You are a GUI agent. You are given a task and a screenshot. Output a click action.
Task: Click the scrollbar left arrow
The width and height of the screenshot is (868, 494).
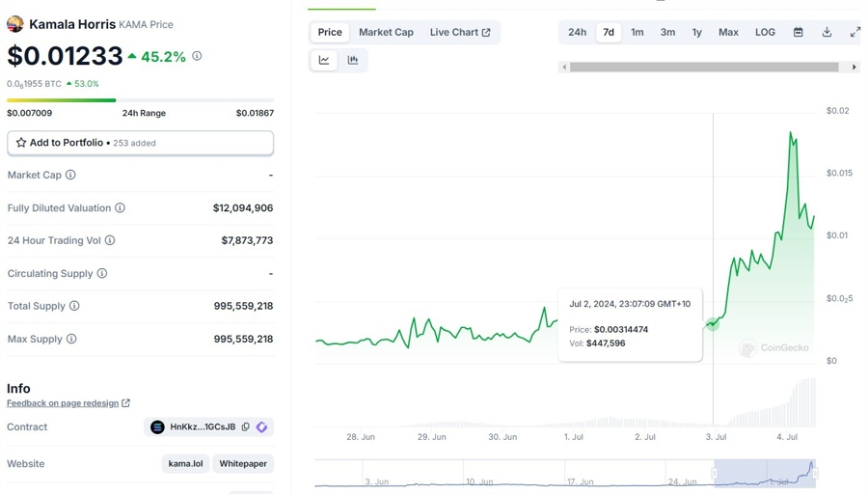[564, 67]
